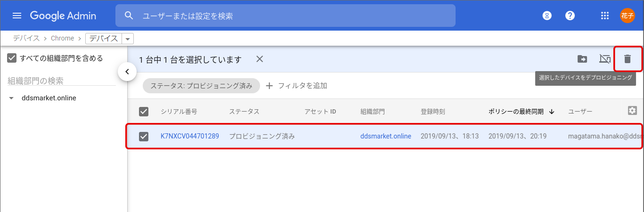644x212 pixels.
Task: Open column settings gear icon
Action: click(632, 111)
